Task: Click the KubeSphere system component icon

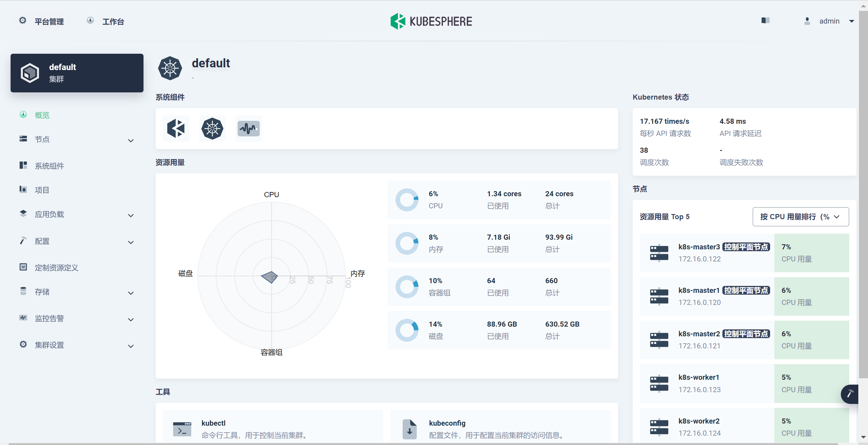Action: [176, 129]
